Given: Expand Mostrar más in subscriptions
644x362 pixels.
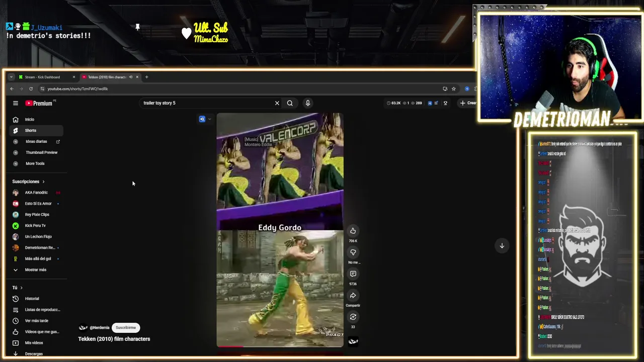Looking at the screenshot, I should [x=36, y=270].
